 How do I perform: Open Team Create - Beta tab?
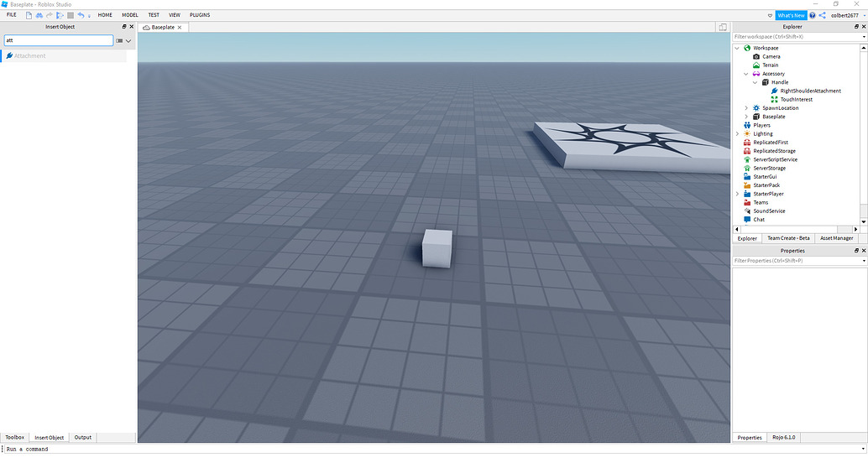[788, 238]
